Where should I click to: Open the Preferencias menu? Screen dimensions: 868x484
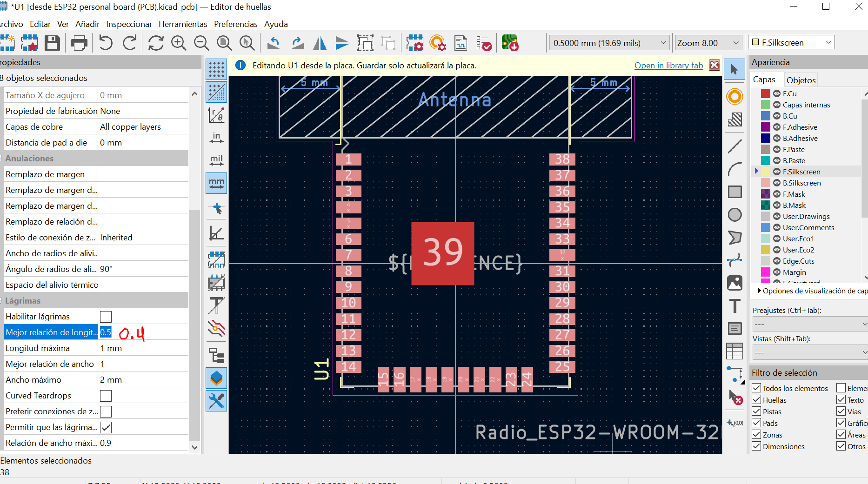(x=235, y=24)
